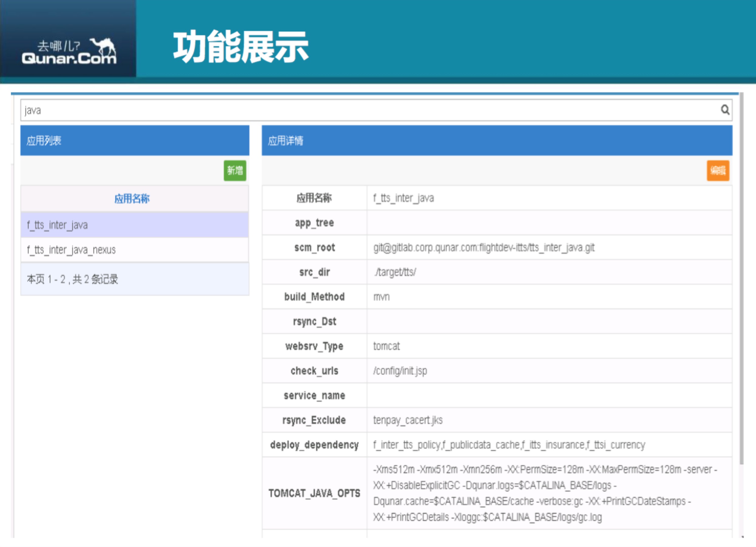The height and width of the screenshot is (547, 756).
Task: Sort by the 应用名称 column header
Action: 132,199
